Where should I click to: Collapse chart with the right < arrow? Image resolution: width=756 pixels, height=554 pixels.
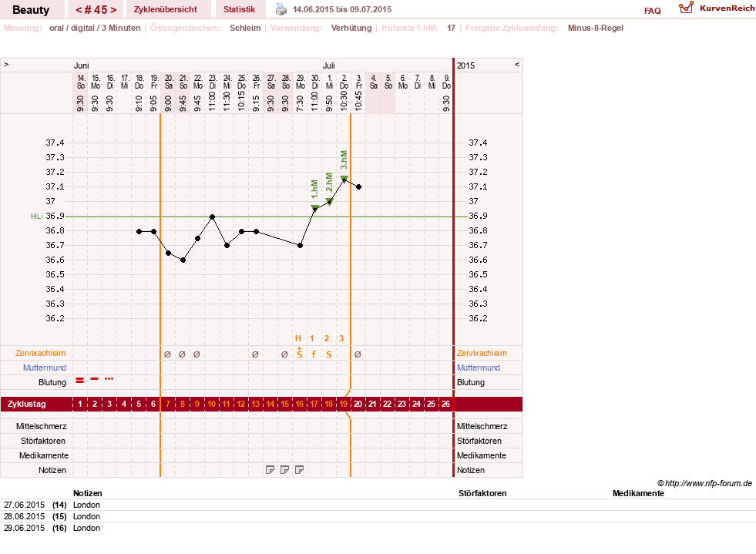click(x=517, y=64)
